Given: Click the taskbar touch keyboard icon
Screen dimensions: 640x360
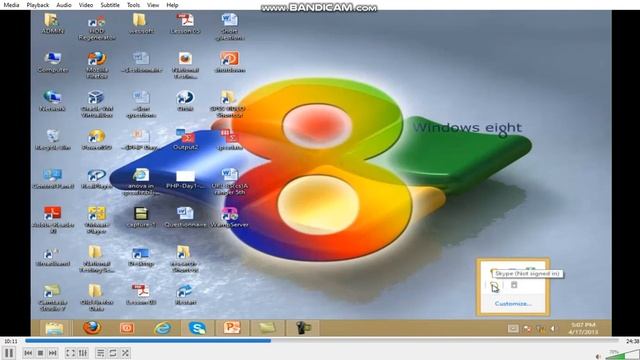Looking at the screenshot, I should coord(513,329).
